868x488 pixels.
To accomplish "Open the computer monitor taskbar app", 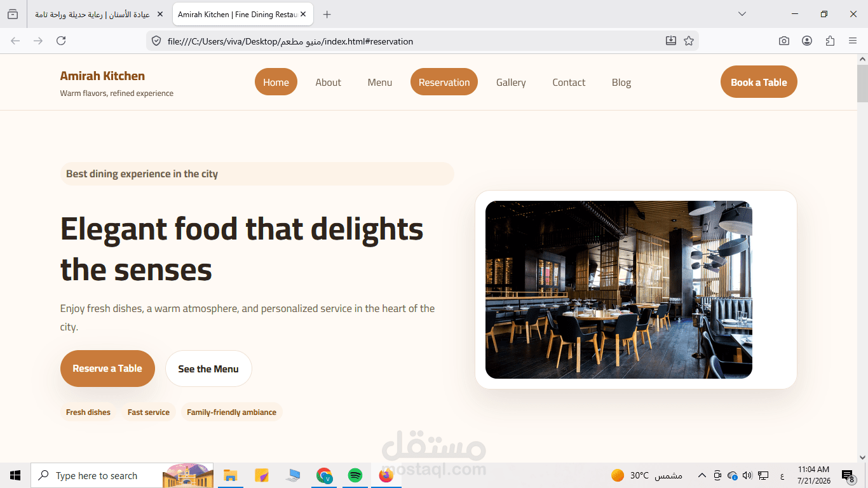I will pos(293,475).
